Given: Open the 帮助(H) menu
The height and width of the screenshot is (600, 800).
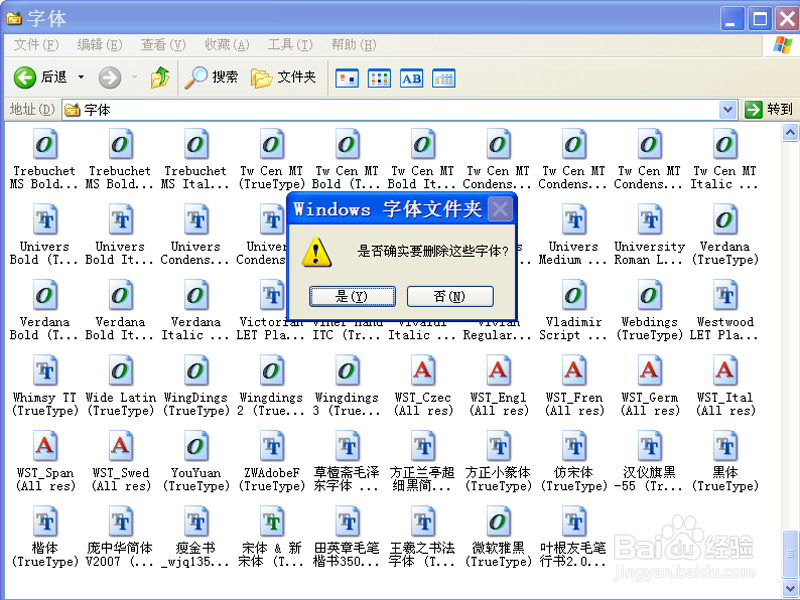Looking at the screenshot, I should pos(354,45).
